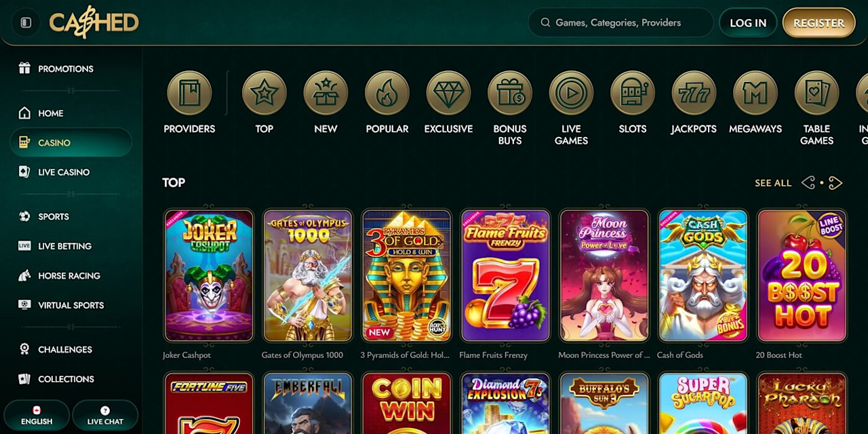Open the Megaways category icon
Image resolution: width=868 pixels, height=434 pixels.
(x=755, y=93)
